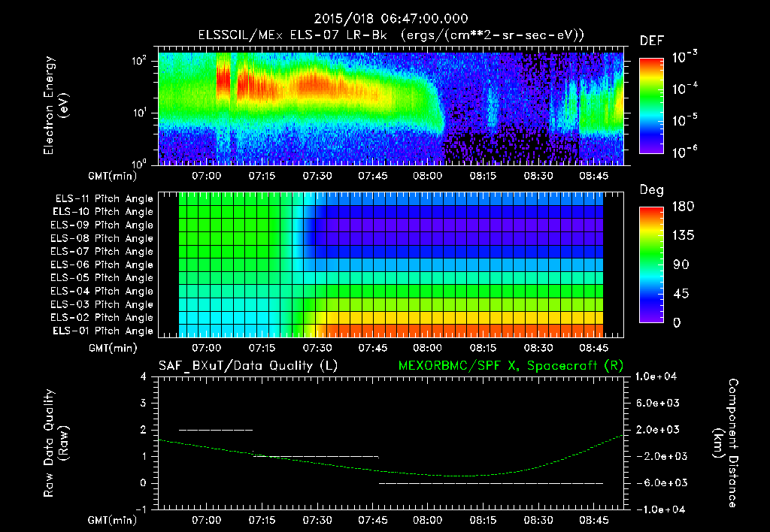This screenshot has width=770, height=532.
Task: Click the green MEXORBMC/SPF X, Spacecraft (R) label
Action: click(x=511, y=366)
